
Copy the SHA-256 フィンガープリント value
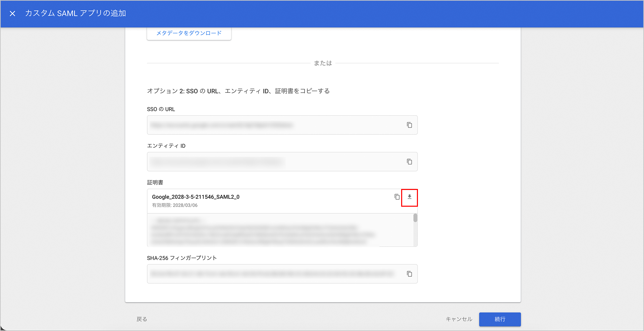[x=409, y=274]
